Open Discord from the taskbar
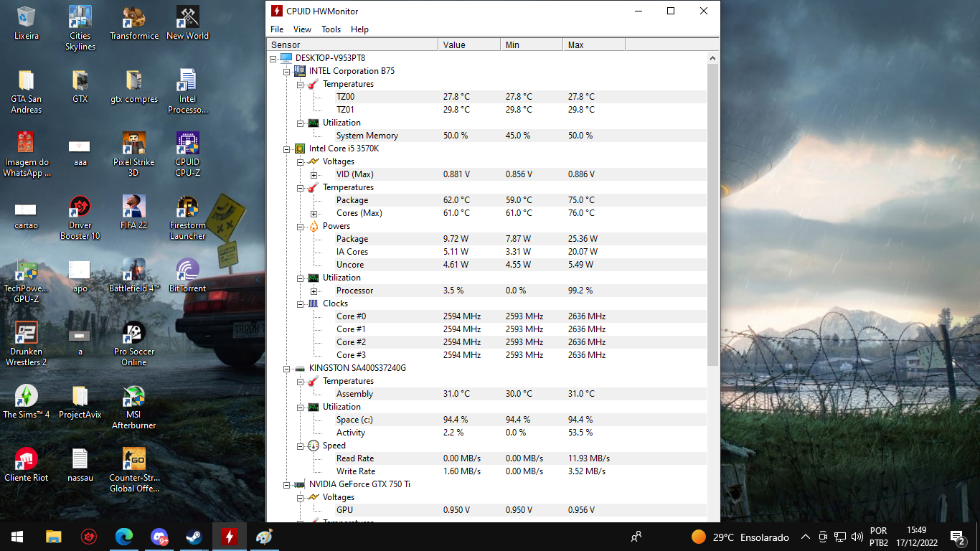 pyautogui.click(x=159, y=536)
